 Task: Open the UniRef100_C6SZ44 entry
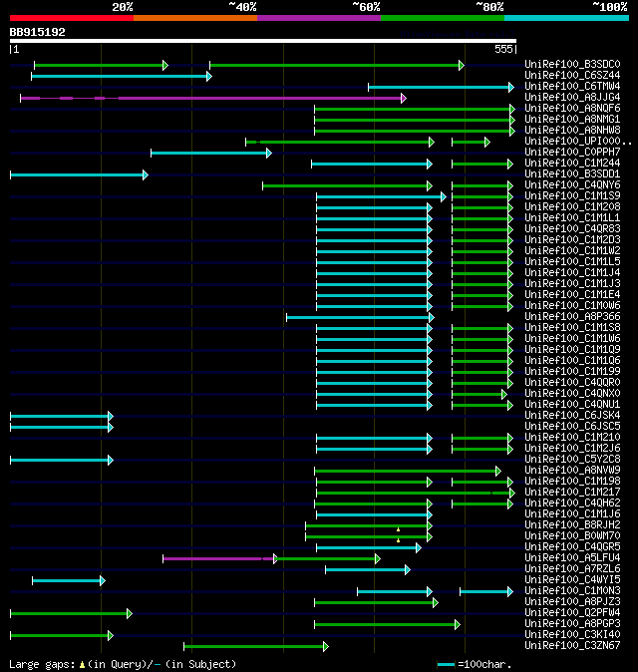coord(572,76)
